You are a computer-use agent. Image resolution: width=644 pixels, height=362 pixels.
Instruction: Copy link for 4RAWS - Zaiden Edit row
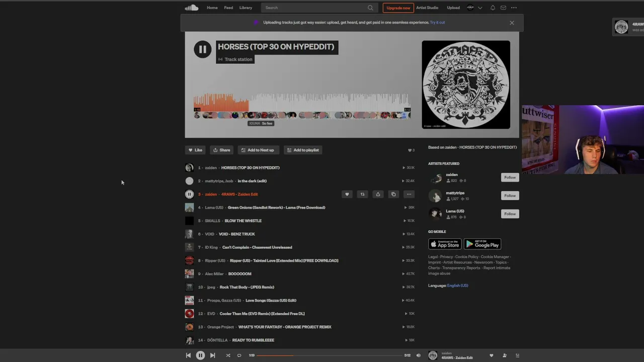pos(393,194)
